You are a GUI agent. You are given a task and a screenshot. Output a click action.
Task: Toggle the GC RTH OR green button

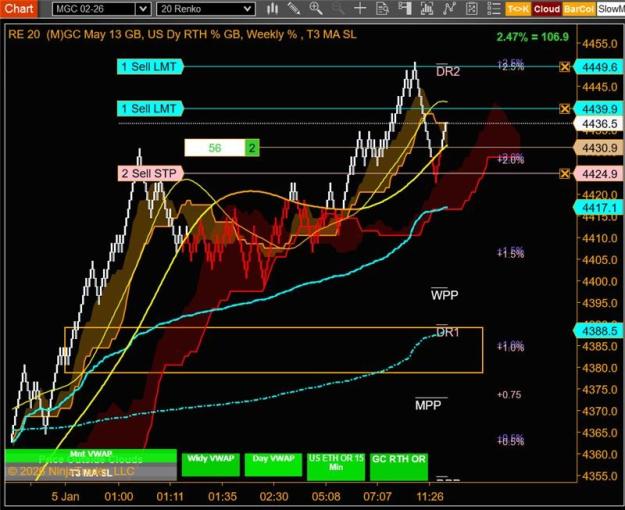tap(399, 467)
